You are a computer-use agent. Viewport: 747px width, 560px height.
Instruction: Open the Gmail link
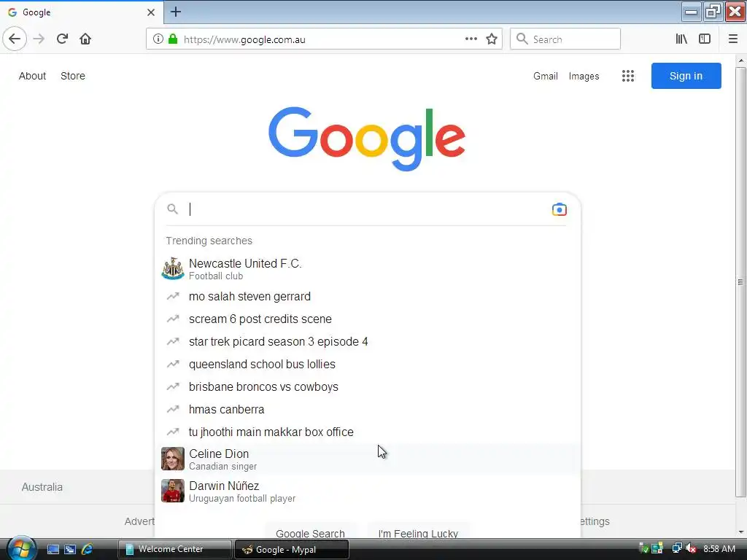(x=546, y=76)
